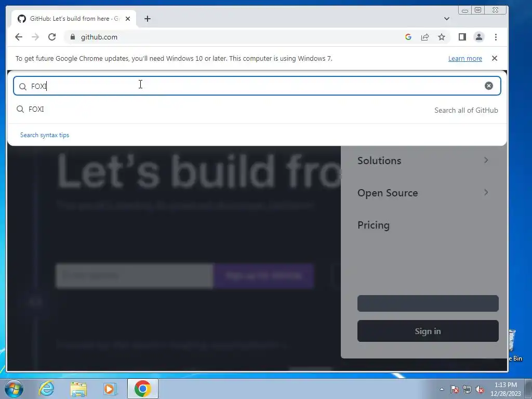This screenshot has height=399, width=532.
Task: Open the Chrome side panel
Action: pyautogui.click(x=462, y=37)
